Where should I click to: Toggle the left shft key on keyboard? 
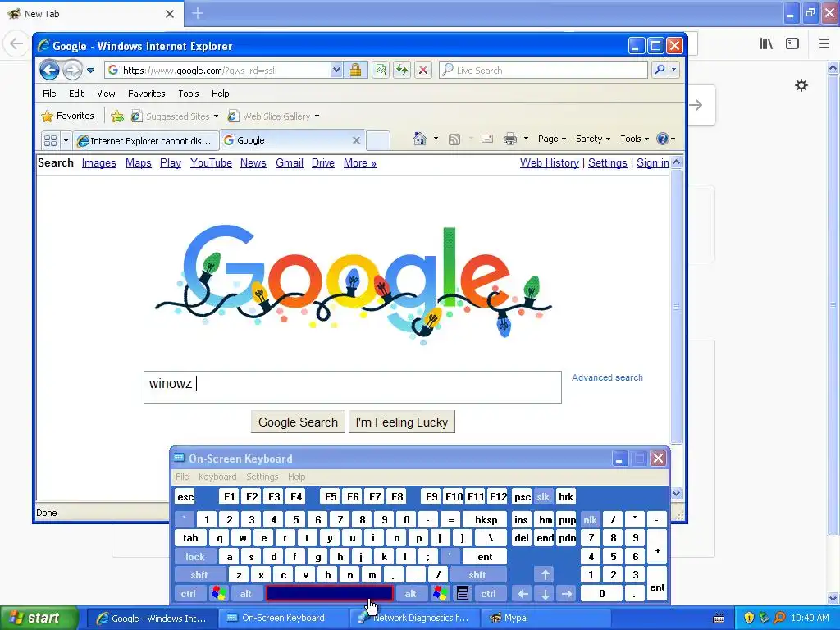(199, 575)
